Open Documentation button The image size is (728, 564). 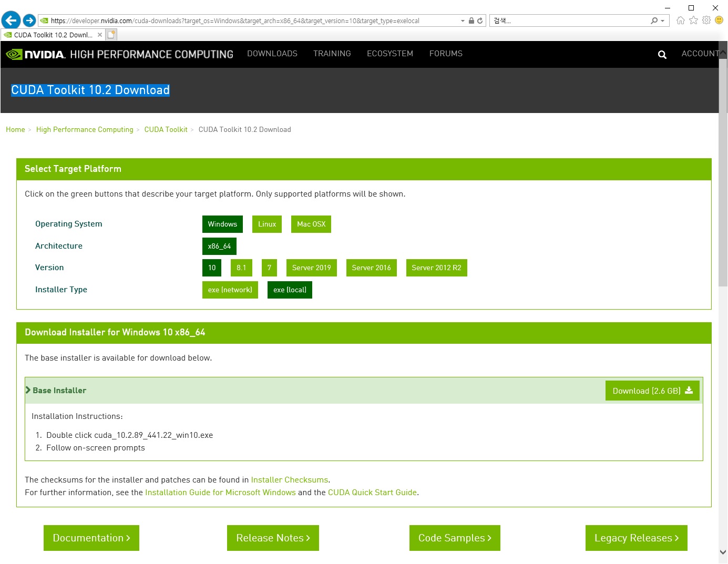point(91,538)
